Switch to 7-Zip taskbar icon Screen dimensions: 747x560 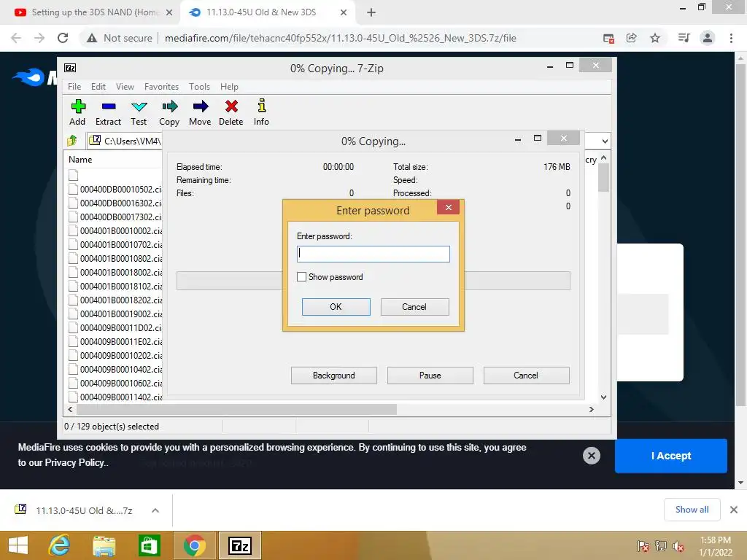pyautogui.click(x=239, y=545)
